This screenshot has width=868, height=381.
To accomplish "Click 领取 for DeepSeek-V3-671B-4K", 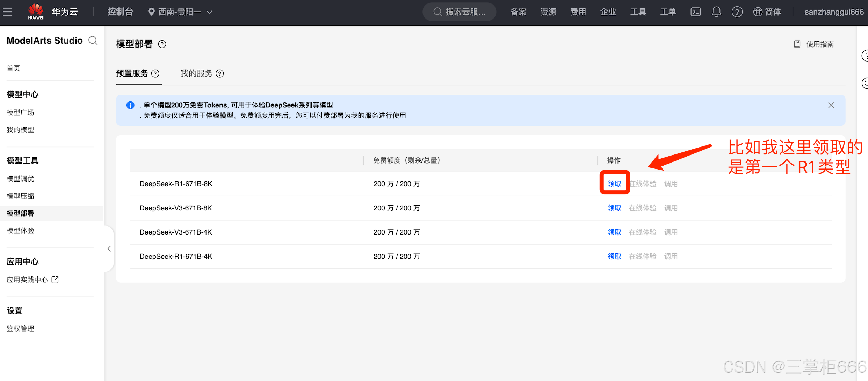I will point(614,232).
